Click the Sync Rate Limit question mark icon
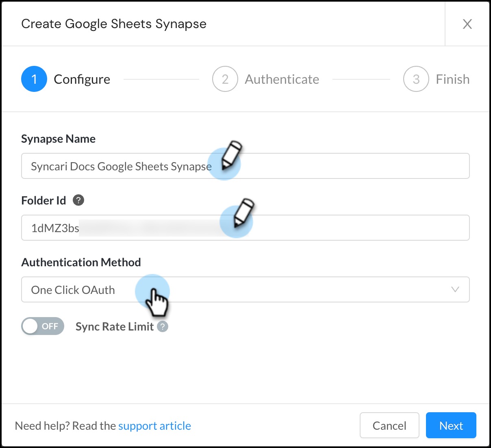 click(x=162, y=326)
